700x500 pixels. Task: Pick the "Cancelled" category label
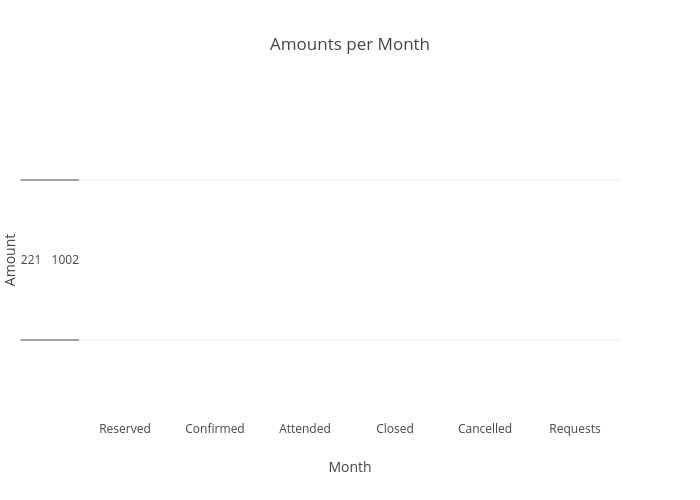pos(485,429)
